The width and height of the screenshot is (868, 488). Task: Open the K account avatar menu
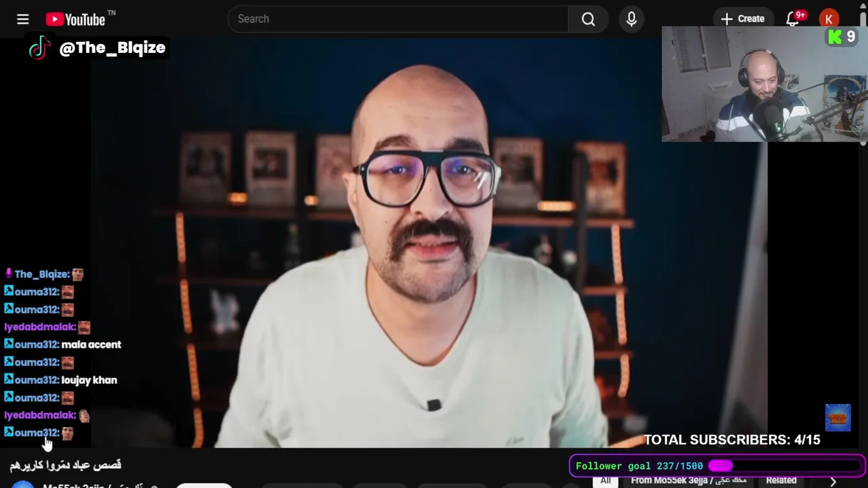[x=829, y=19]
